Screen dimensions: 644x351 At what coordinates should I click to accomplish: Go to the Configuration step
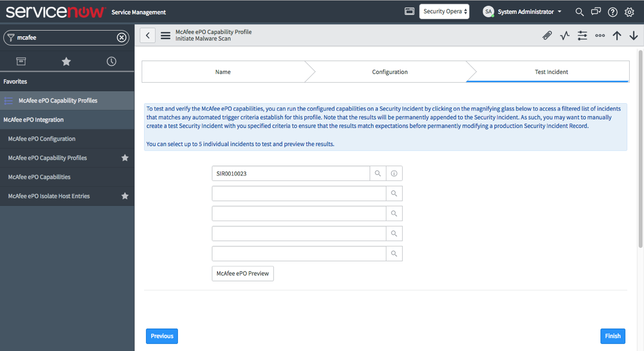(x=390, y=72)
